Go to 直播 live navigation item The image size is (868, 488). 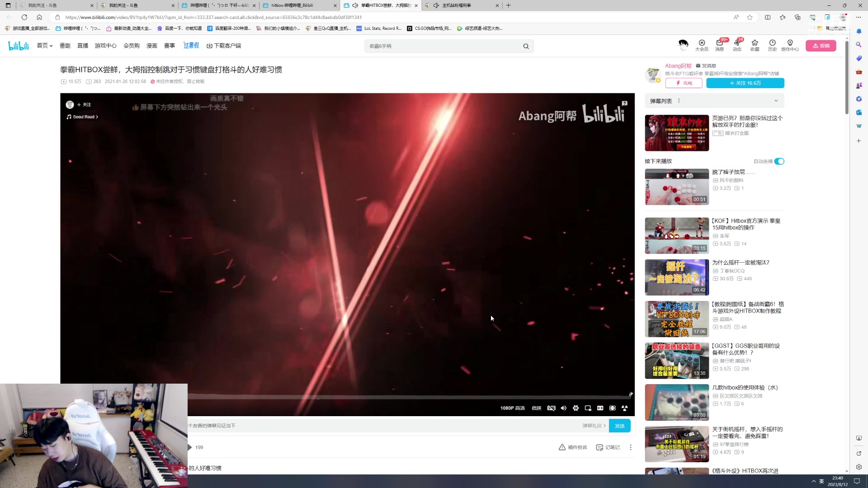(x=83, y=46)
